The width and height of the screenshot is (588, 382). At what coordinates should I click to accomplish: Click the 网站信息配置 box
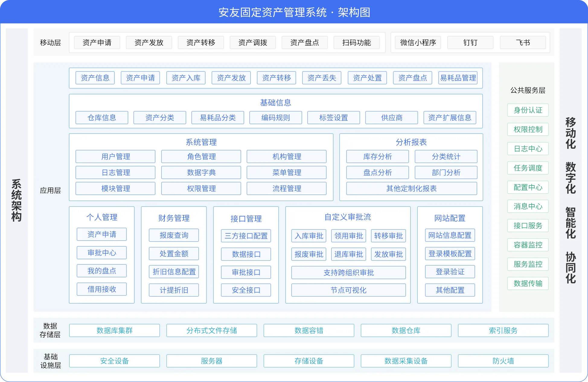click(450, 235)
